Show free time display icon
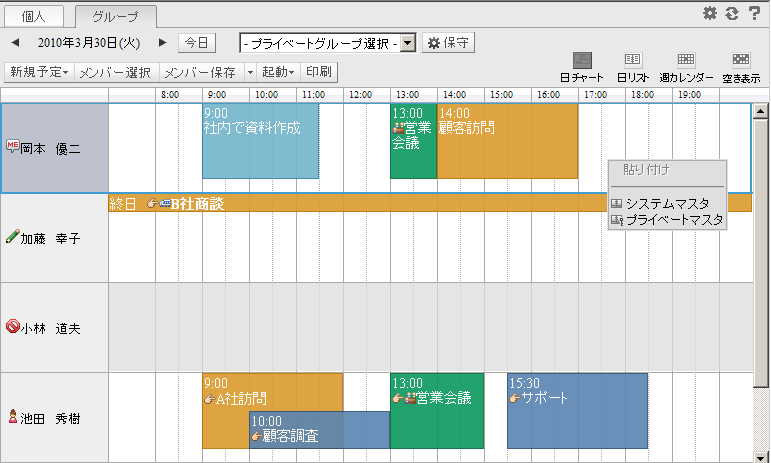771x463 pixels. [x=740, y=66]
